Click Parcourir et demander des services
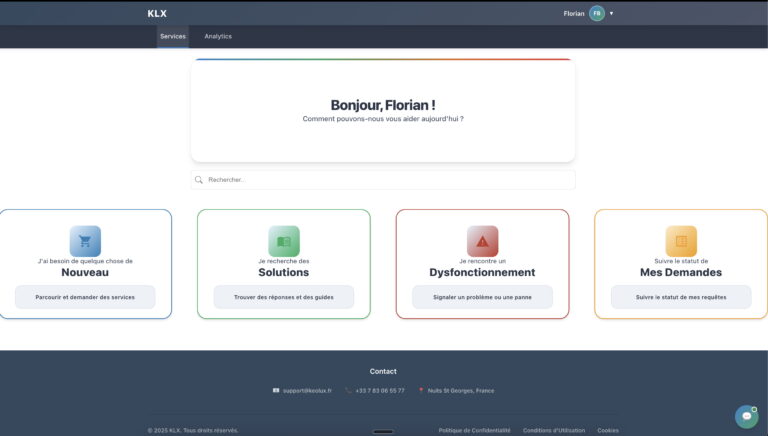This screenshot has height=436, width=768. [x=85, y=297]
